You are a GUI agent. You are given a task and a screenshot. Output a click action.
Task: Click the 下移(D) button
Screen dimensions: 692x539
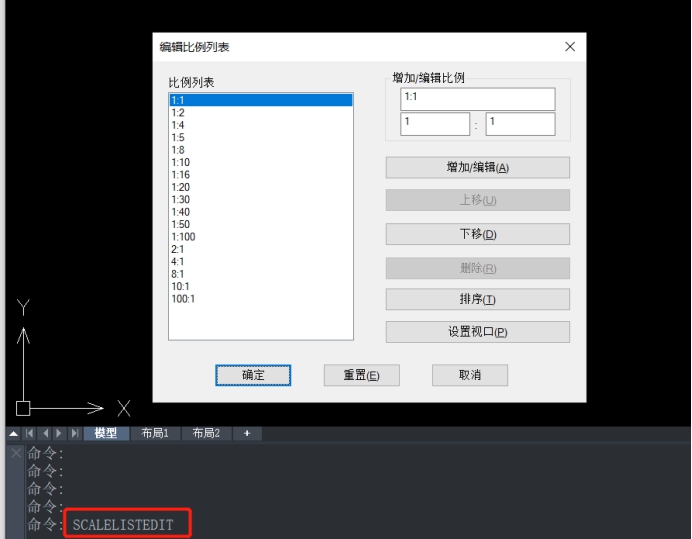[477, 234]
